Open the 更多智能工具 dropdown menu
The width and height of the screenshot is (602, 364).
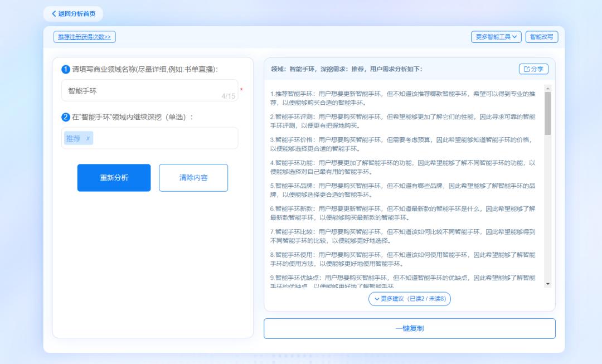(x=497, y=37)
